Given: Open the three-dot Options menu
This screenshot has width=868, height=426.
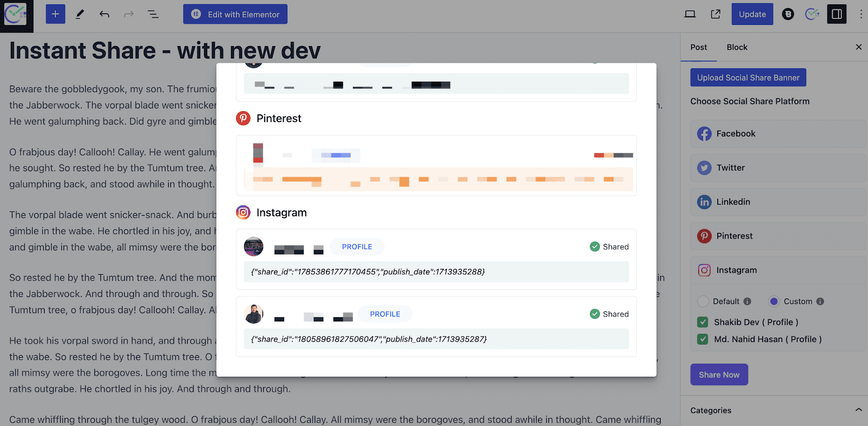Looking at the screenshot, I should click(860, 14).
